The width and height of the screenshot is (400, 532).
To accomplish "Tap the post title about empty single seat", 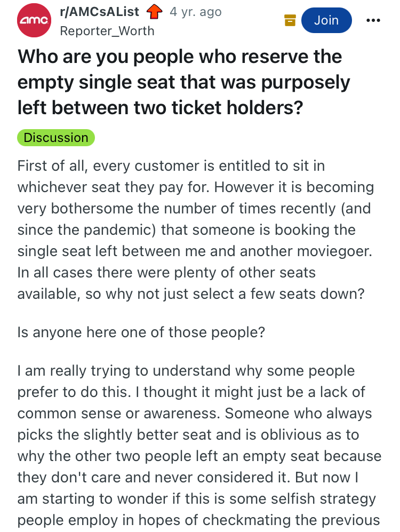I will 184,82.
